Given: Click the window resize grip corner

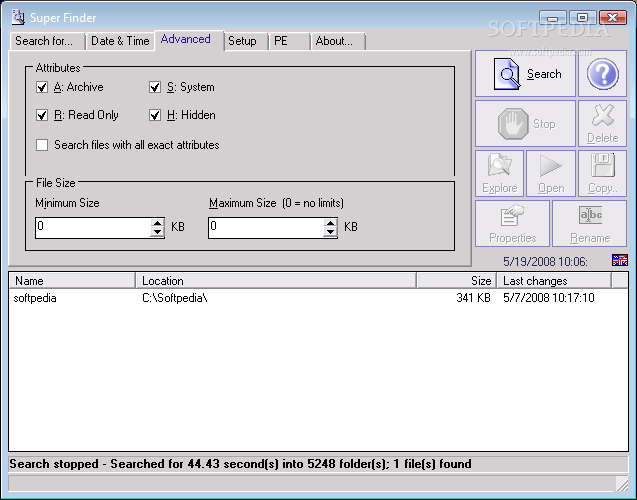Looking at the screenshot, I should click(622, 484).
